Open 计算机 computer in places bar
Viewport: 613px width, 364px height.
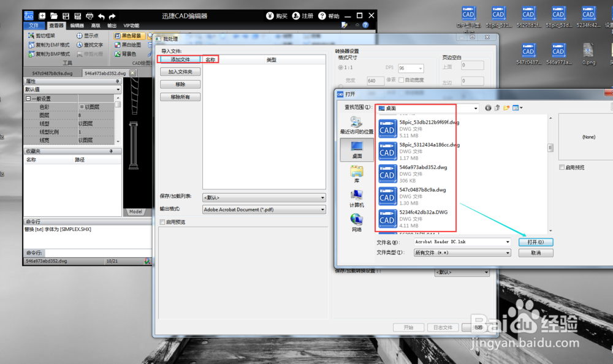point(357,199)
